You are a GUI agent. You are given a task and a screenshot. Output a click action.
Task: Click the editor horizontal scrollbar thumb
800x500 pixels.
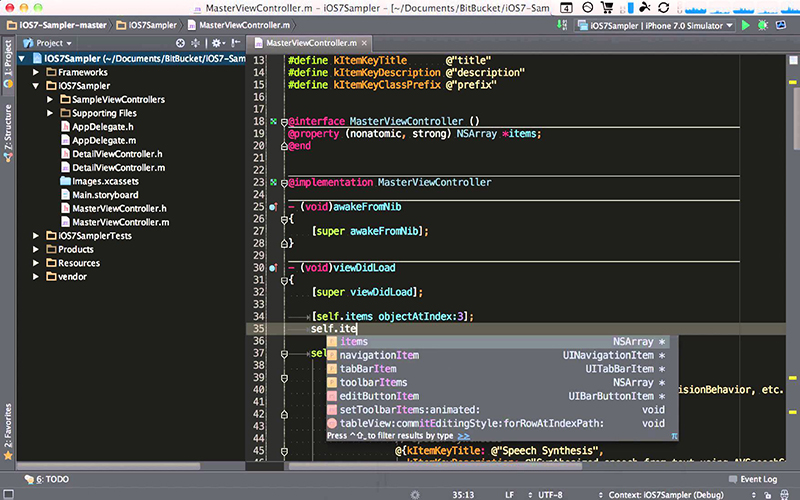point(435,466)
